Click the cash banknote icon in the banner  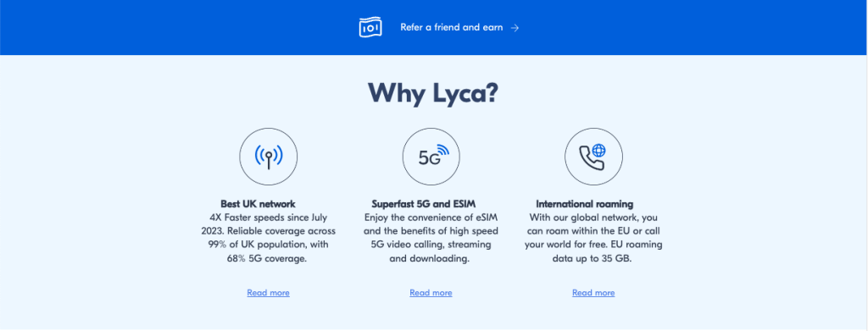370,27
